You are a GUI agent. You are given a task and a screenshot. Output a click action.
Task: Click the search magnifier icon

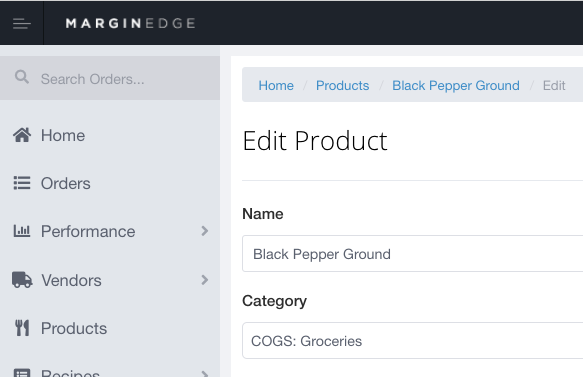(x=22, y=77)
